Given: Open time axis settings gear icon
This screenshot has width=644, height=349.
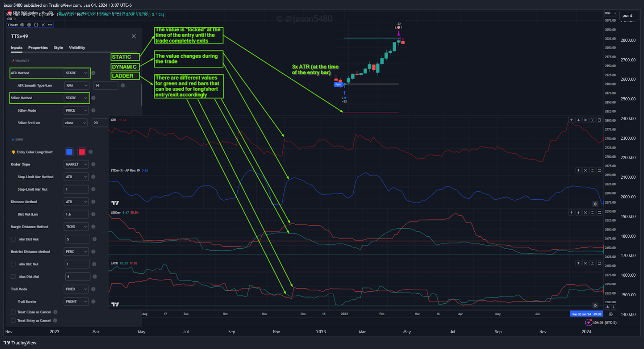Looking at the screenshot, I should pyautogui.click(x=611, y=314).
